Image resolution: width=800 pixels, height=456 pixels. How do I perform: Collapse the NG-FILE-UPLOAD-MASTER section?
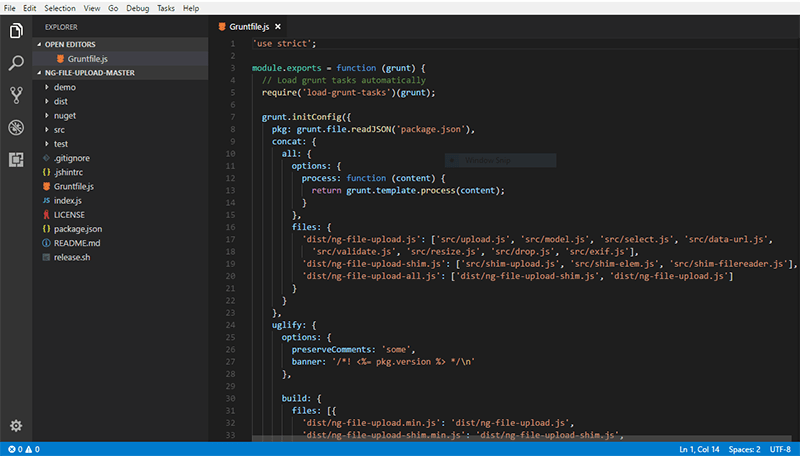tap(39, 73)
